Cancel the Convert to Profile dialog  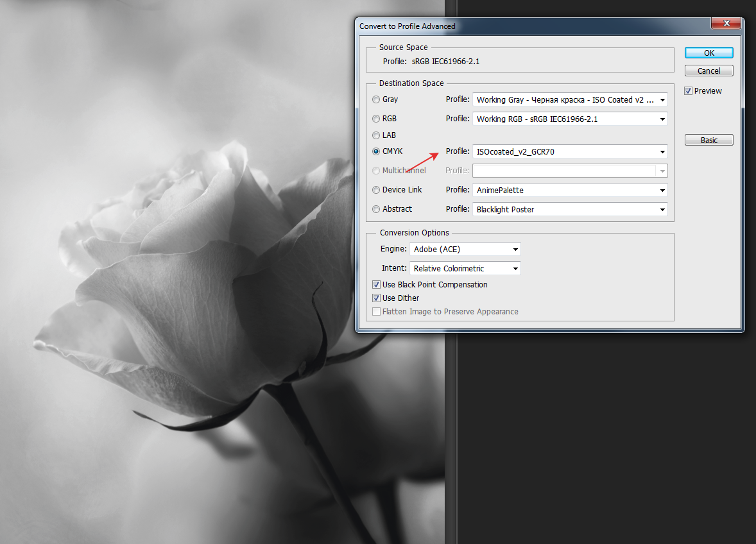coord(709,71)
